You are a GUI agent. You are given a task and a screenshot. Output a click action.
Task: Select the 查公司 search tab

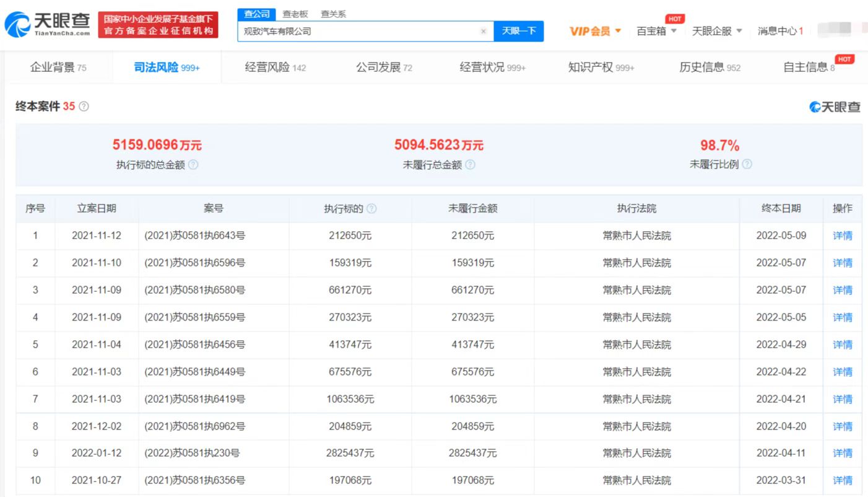click(x=256, y=14)
